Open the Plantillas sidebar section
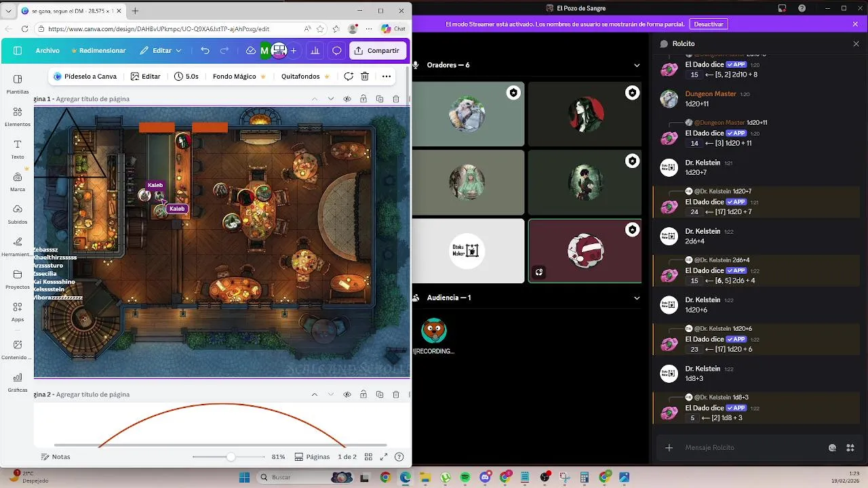The image size is (868, 488). (x=18, y=84)
